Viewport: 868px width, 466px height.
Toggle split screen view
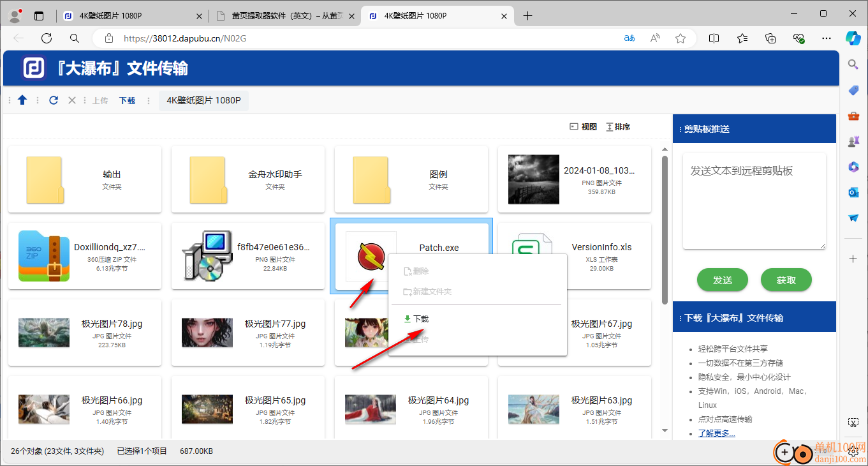click(x=714, y=38)
